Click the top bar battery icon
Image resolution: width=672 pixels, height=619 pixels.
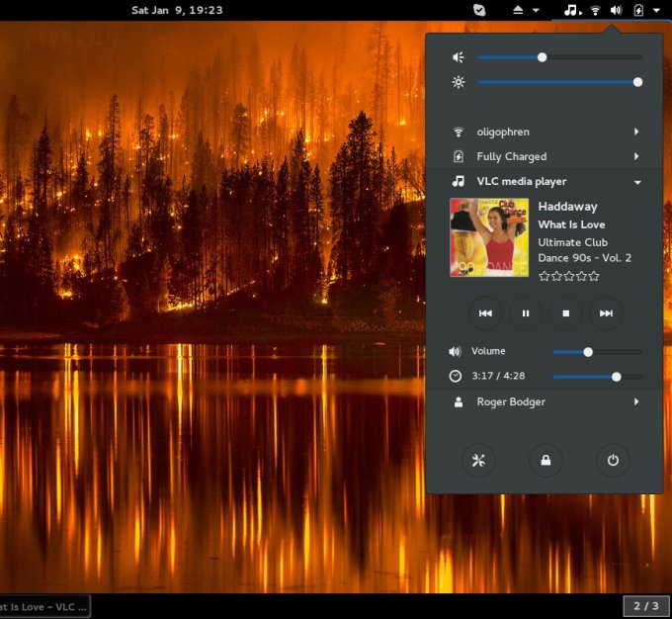click(x=638, y=10)
